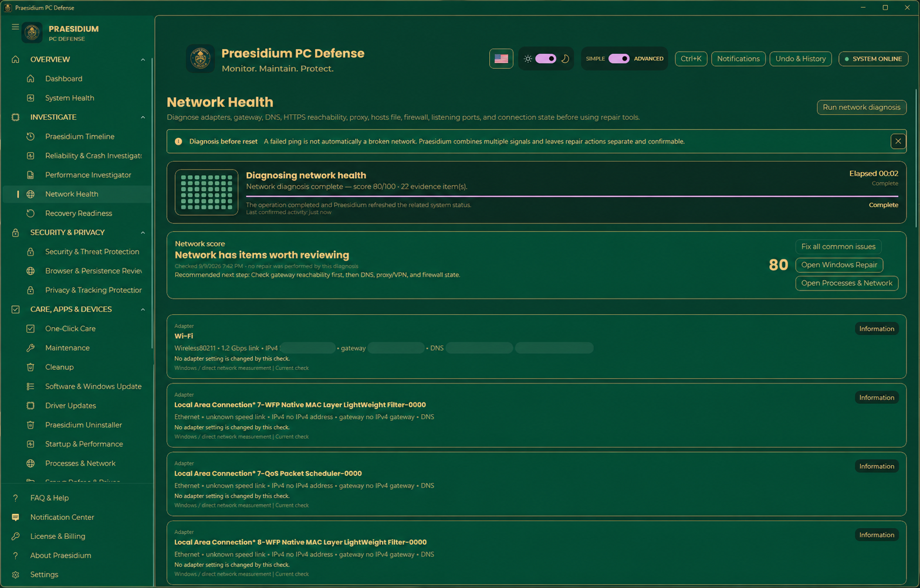This screenshot has width=920, height=588.
Task: Click the Driver Updates chip icon
Action: click(31, 406)
